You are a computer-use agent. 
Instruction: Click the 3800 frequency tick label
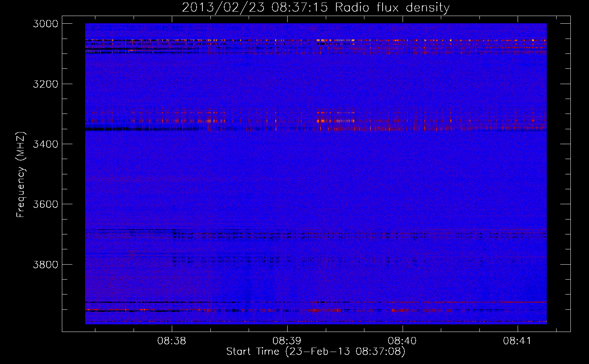[x=46, y=264]
